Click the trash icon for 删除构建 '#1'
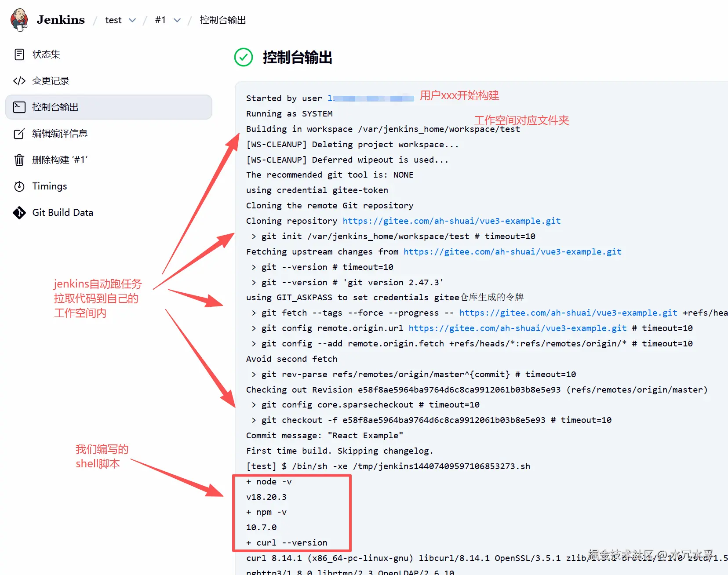728x575 pixels. pyautogui.click(x=19, y=160)
